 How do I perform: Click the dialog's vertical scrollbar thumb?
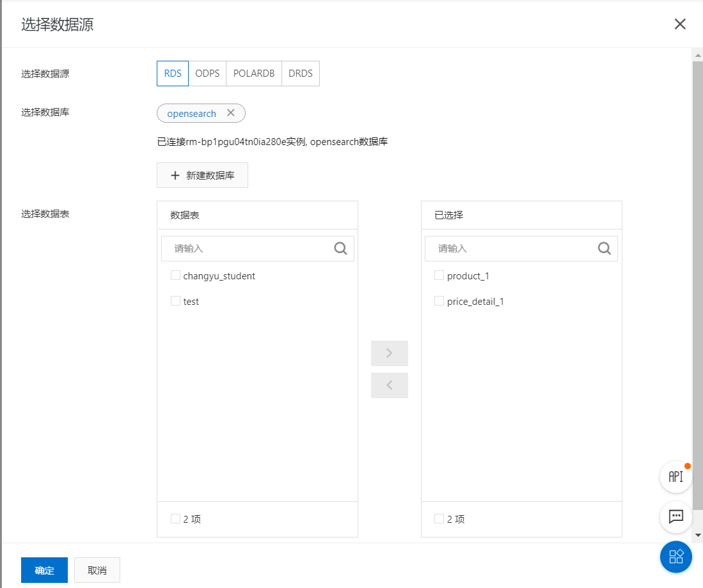point(698,286)
